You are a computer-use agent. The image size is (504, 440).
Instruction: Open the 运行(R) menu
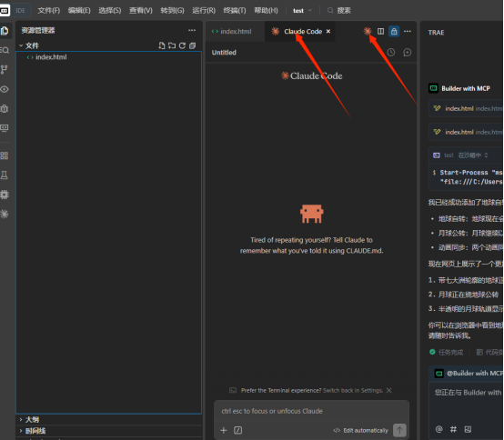click(204, 11)
